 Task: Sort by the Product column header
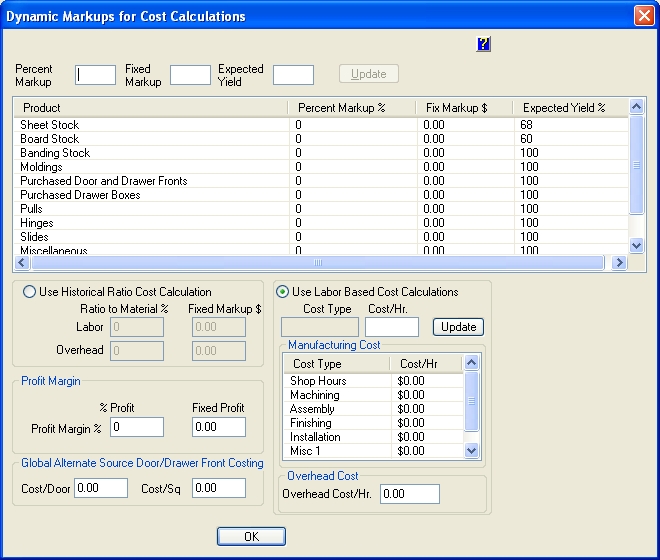click(x=150, y=107)
